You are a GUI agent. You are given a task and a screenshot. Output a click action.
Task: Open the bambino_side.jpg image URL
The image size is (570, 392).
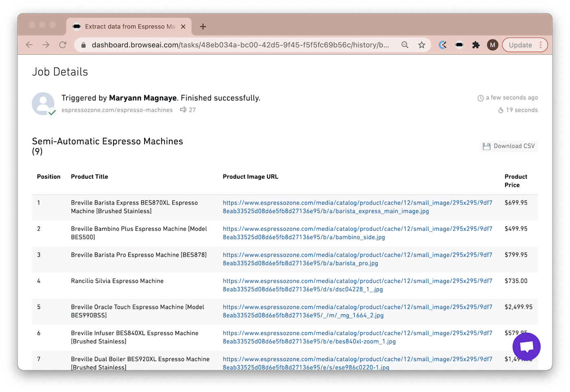click(357, 233)
